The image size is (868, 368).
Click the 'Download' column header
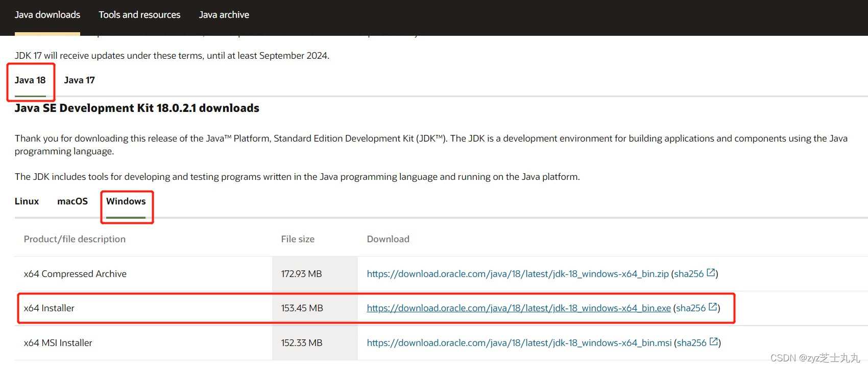(x=388, y=239)
